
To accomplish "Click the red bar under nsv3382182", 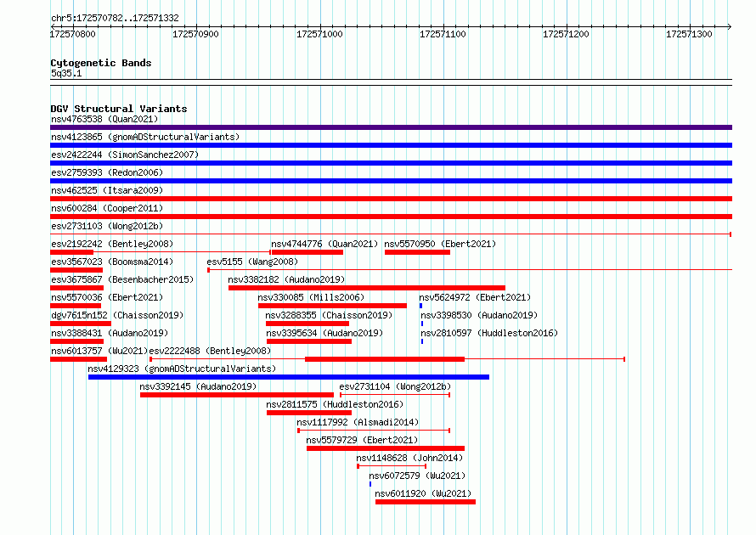I will pyautogui.click(x=367, y=288).
